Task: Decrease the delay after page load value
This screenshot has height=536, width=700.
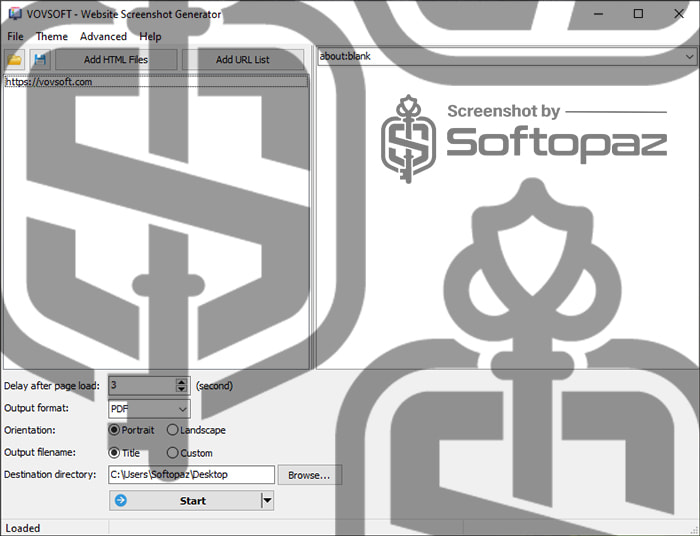Action: pos(181,389)
